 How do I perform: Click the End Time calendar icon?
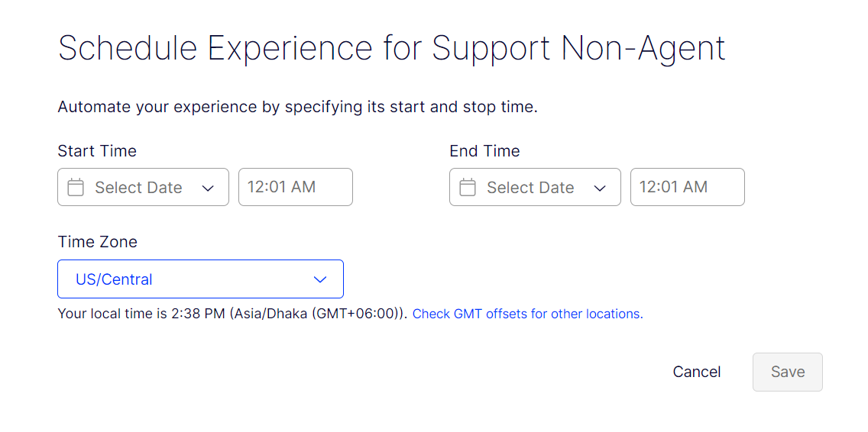[x=468, y=188]
